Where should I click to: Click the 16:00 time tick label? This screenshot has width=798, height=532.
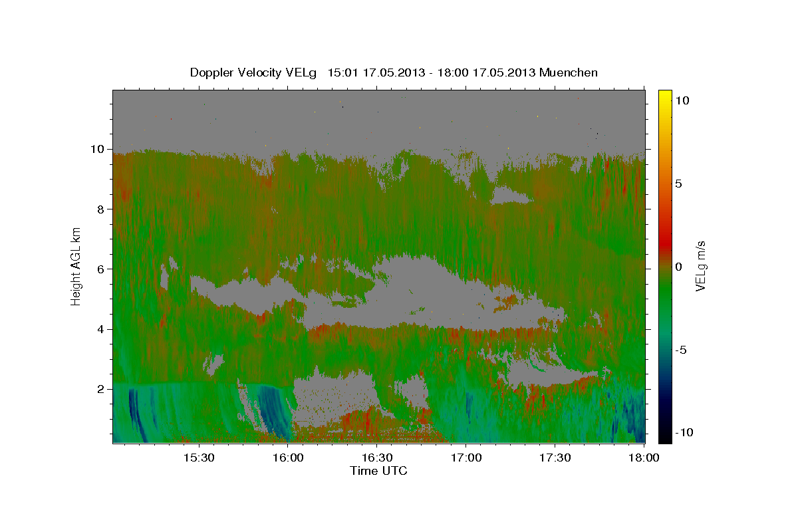point(287,458)
